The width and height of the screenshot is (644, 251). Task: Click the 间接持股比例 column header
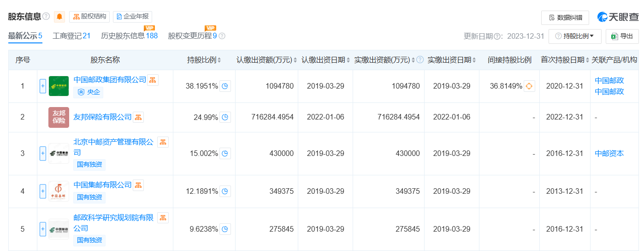pyautogui.click(x=509, y=60)
